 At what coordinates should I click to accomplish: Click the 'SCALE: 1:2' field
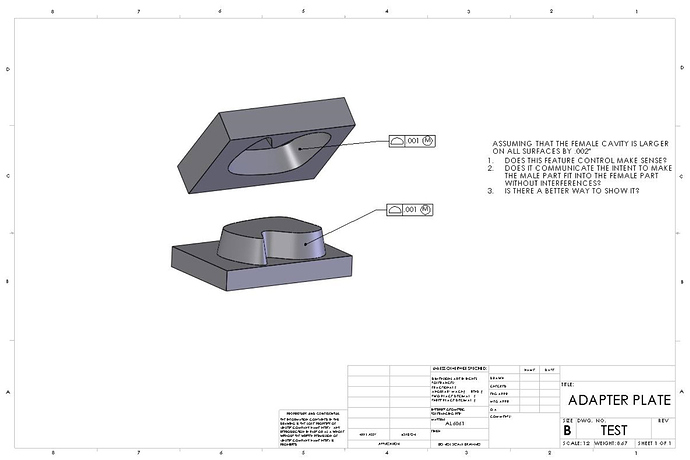[576, 443]
